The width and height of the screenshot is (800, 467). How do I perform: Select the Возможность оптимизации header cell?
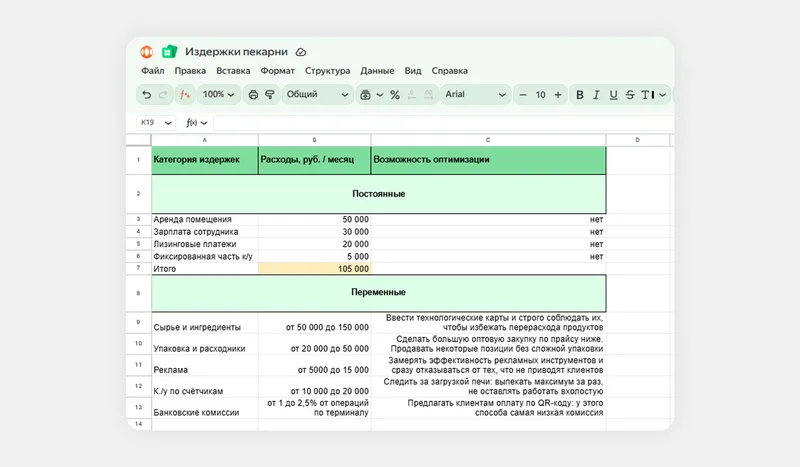(488, 160)
